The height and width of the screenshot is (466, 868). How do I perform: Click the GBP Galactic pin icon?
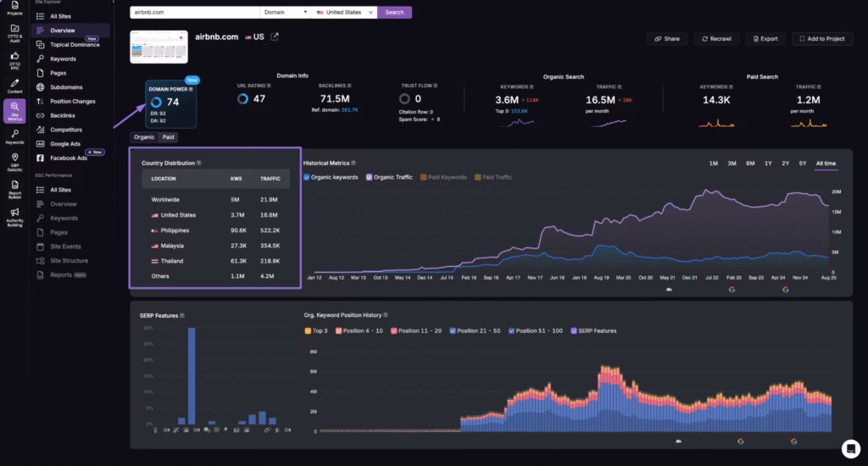[x=14, y=160]
